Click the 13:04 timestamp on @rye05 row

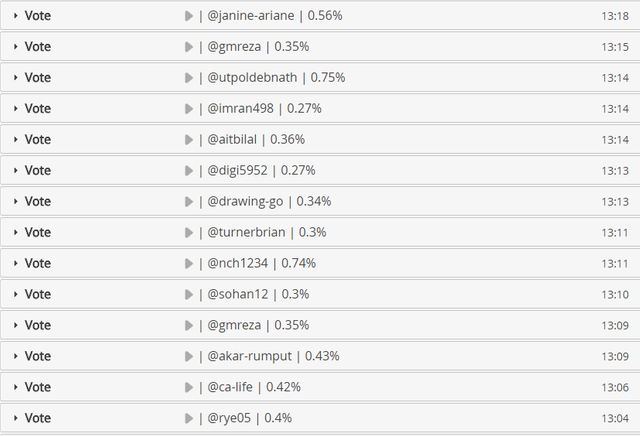[614, 418]
